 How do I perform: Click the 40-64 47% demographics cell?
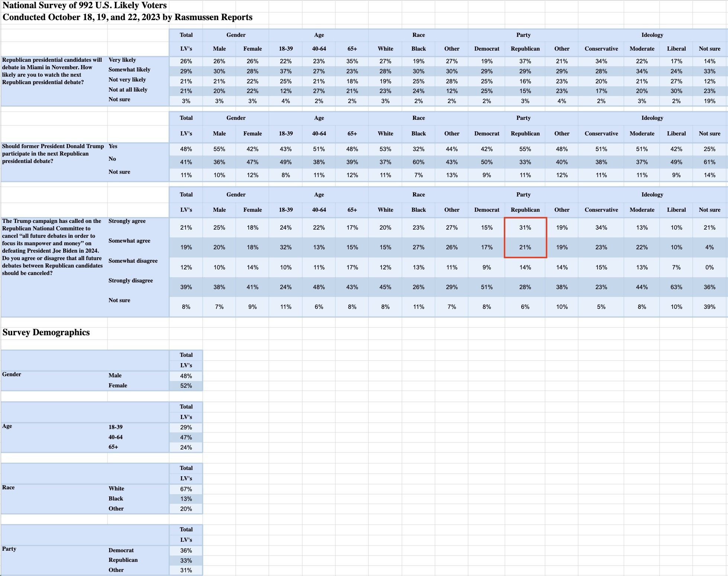pos(186,437)
